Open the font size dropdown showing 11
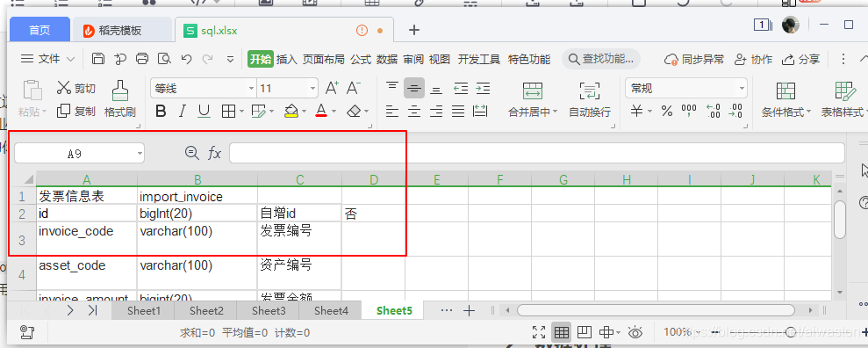This screenshot has width=868, height=348. 312,88
